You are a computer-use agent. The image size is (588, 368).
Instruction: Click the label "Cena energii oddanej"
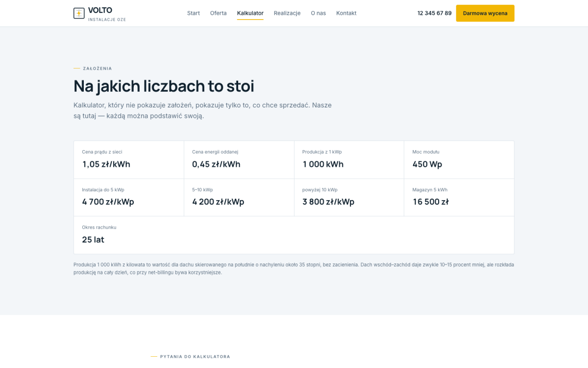pyautogui.click(x=215, y=152)
